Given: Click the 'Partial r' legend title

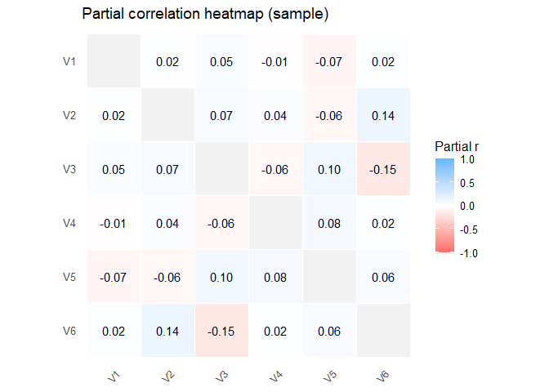Looking at the screenshot, I should tap(456, 145).
